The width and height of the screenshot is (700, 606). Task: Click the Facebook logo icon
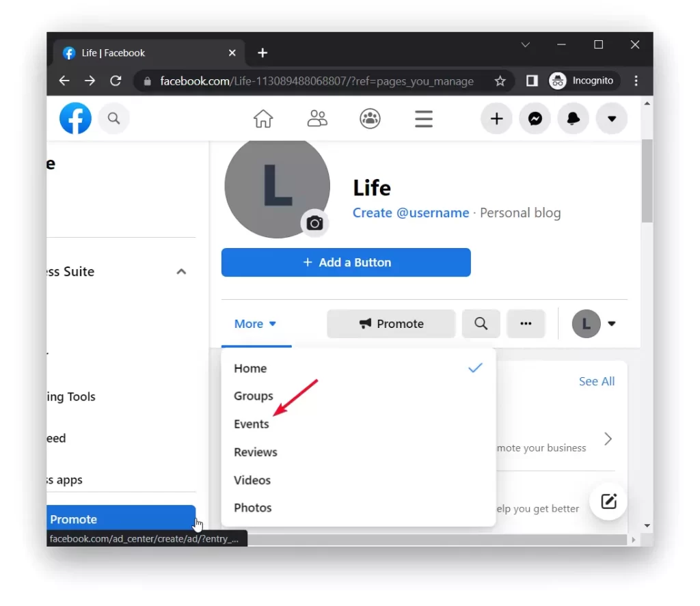(x=75, y=118)
